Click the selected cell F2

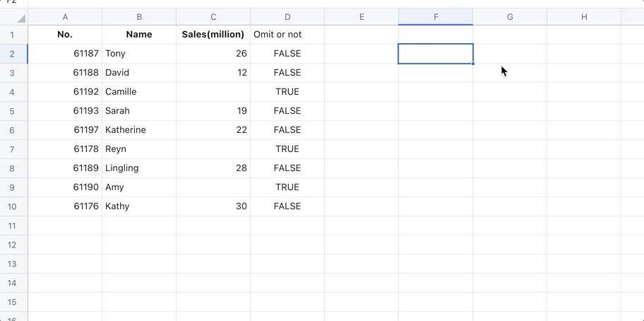tap(436, 54)
